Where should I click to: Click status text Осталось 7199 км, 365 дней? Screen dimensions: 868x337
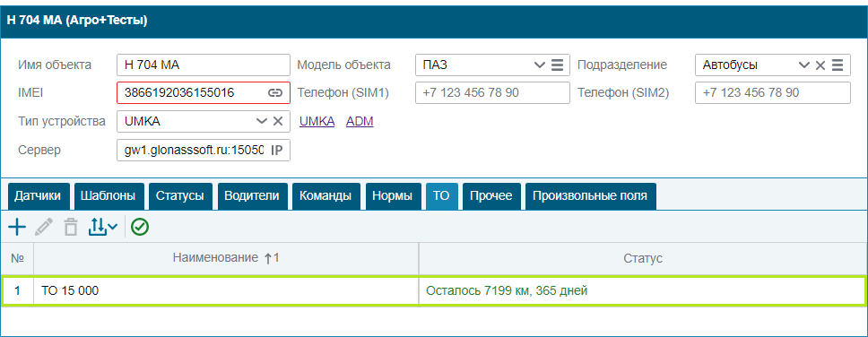(x=507, y=290)
